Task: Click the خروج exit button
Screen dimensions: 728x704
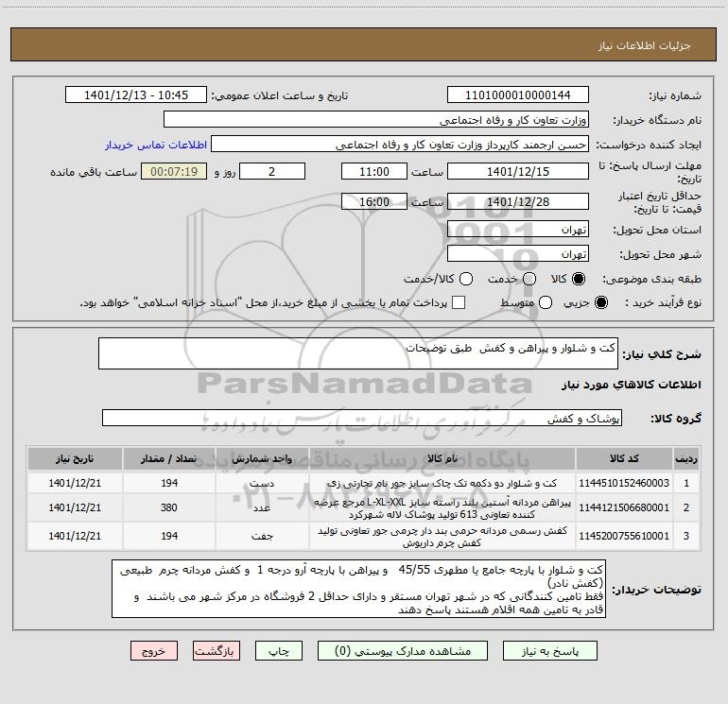Action: [x=154, y=651]
